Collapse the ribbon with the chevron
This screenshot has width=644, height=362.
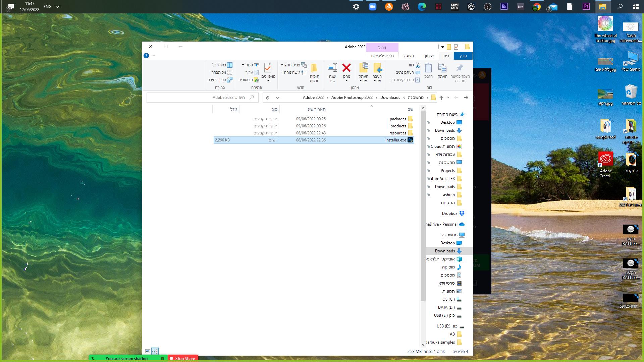click(x=154, y=56)
